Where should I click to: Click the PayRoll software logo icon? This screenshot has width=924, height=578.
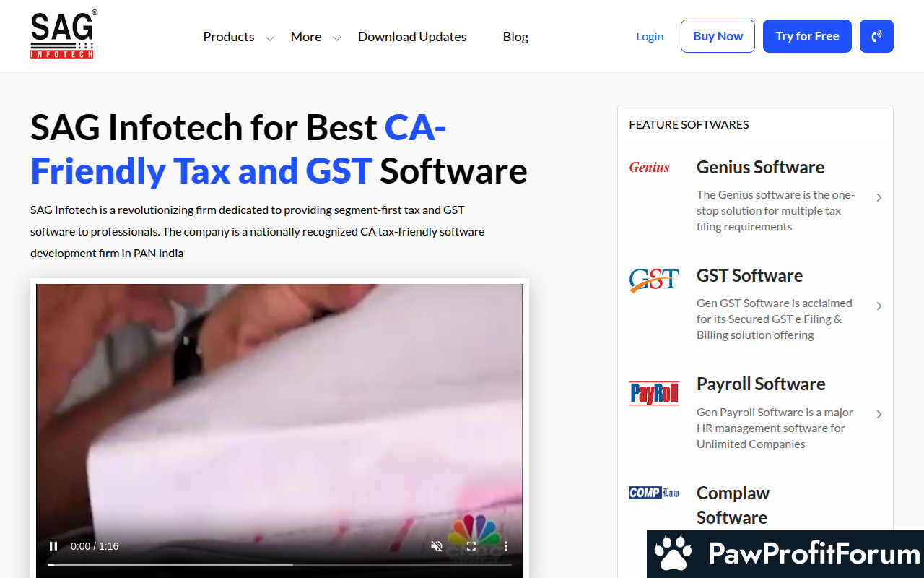[654, 393]
